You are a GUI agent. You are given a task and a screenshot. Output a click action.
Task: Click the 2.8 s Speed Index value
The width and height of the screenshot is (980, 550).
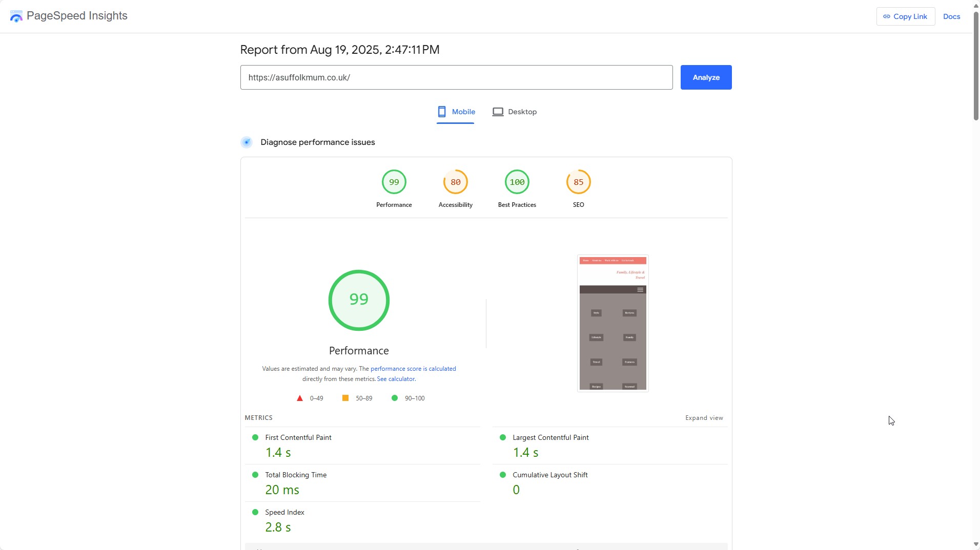278,527
